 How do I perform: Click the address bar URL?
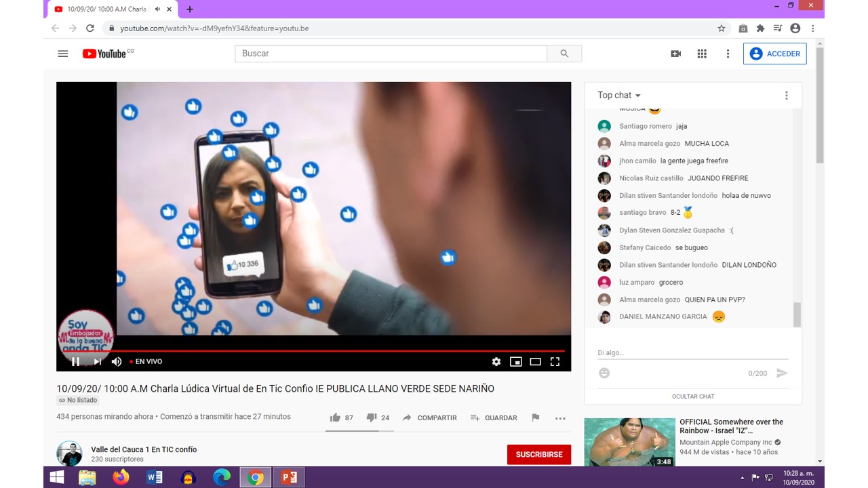tap(214, 28)
